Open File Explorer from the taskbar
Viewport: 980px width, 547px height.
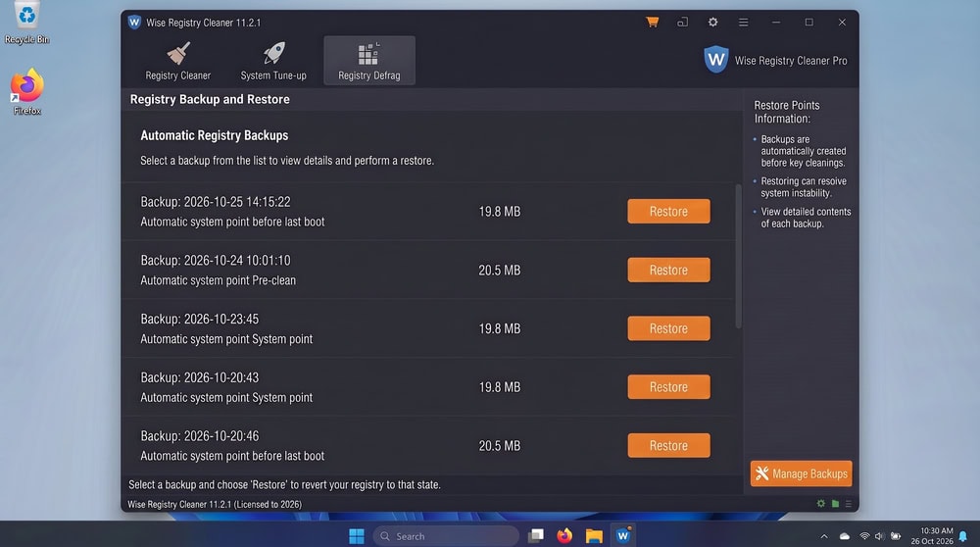tap(594, 536)
